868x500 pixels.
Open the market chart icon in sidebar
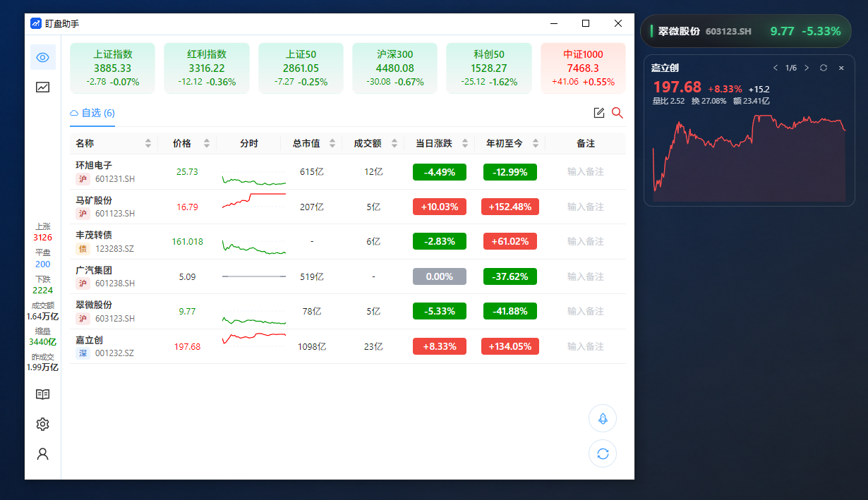(43, 87)
